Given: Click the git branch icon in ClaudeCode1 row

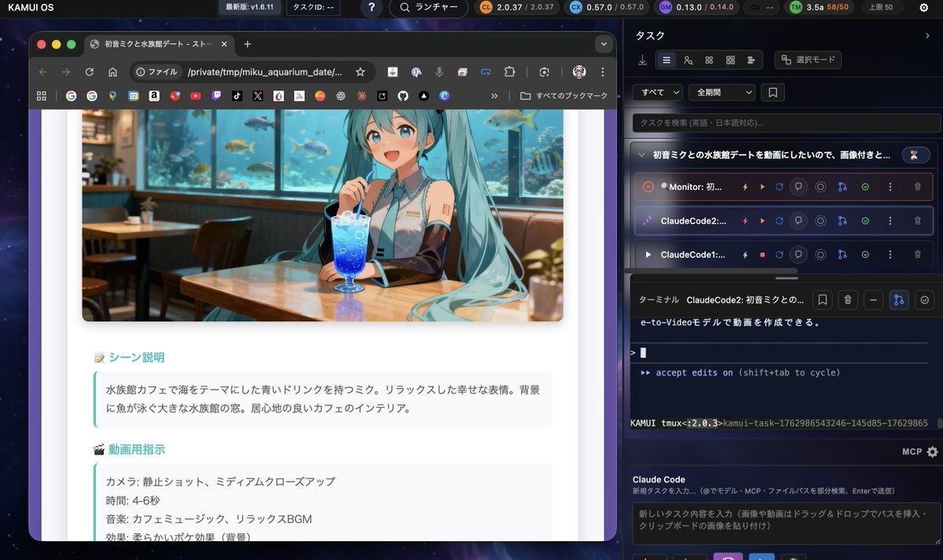Looking at the screenshot, I should pyautogui.click(x=842, y=254).
